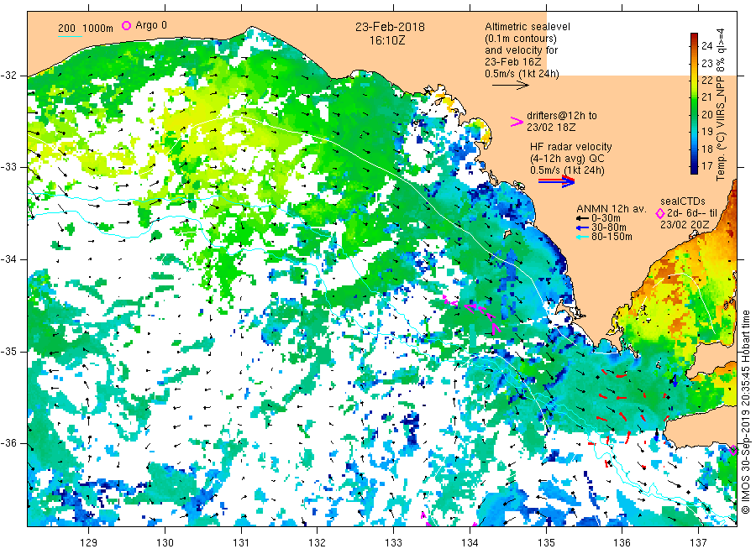Click the "137" longitude axis label
Image resolution: width=756 pixels, height=554 pixels.
coord(698,543)
